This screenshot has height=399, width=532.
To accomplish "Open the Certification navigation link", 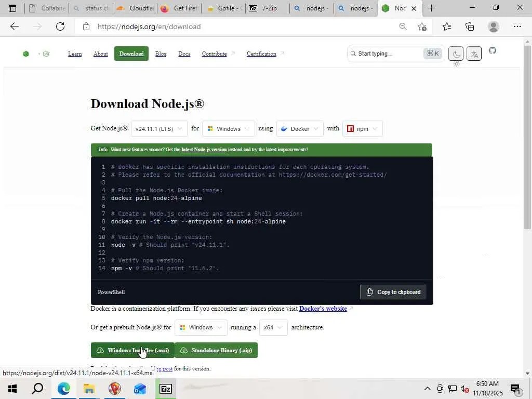I will point(262,54).
